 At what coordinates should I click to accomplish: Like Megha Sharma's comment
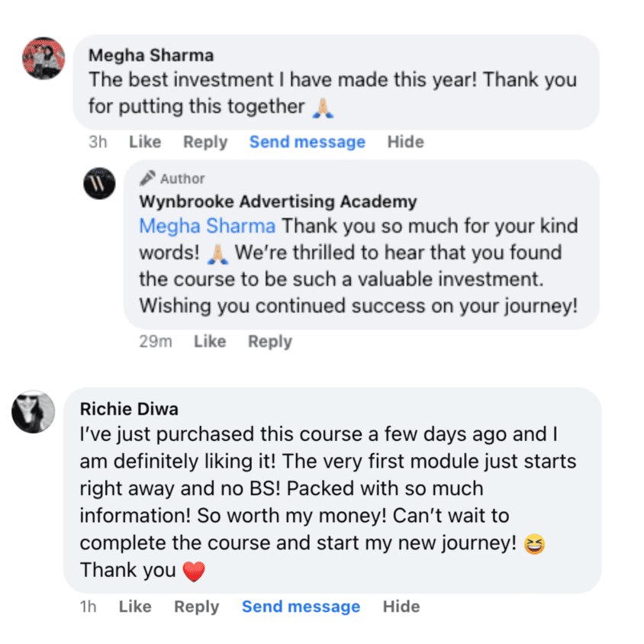point(145,142)
